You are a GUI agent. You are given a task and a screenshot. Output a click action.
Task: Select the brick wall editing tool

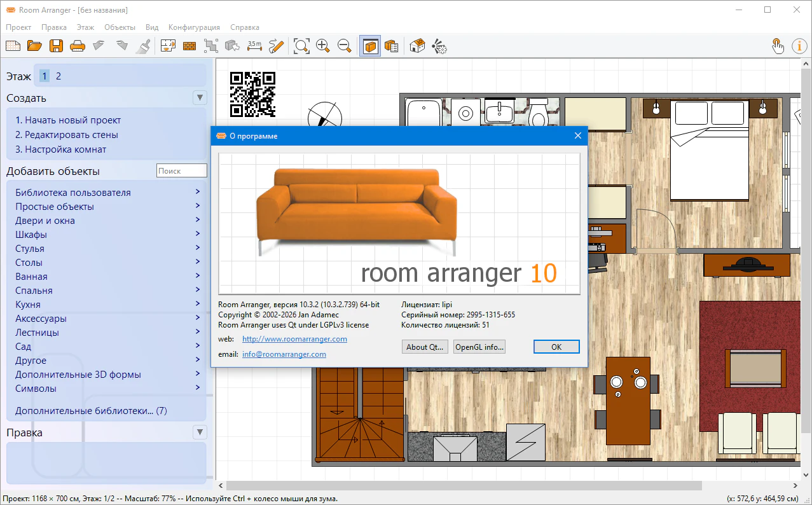[x=189, y=46]
